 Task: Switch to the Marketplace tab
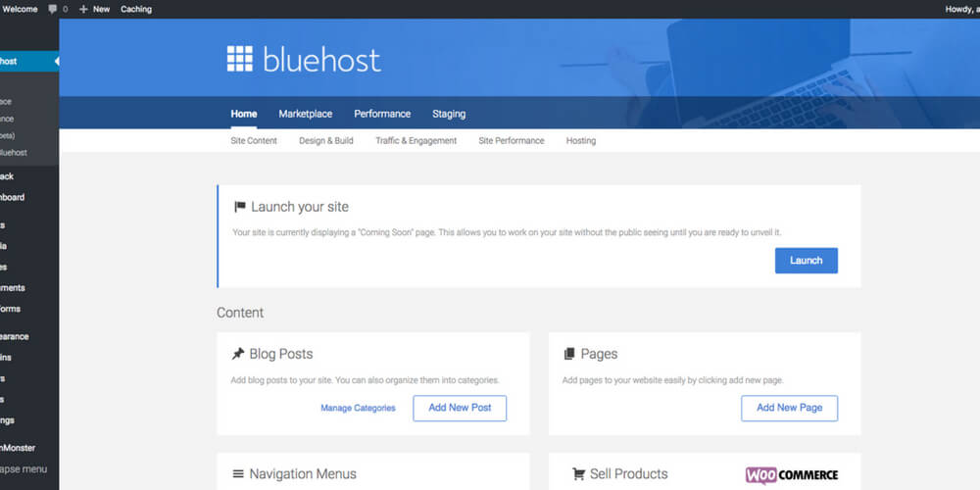tap(305, 114)
